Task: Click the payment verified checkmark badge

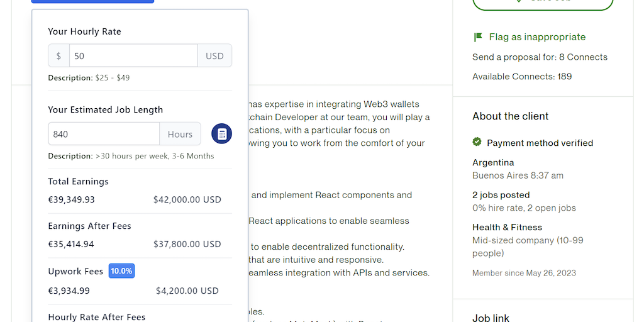Action: point(477,142)
